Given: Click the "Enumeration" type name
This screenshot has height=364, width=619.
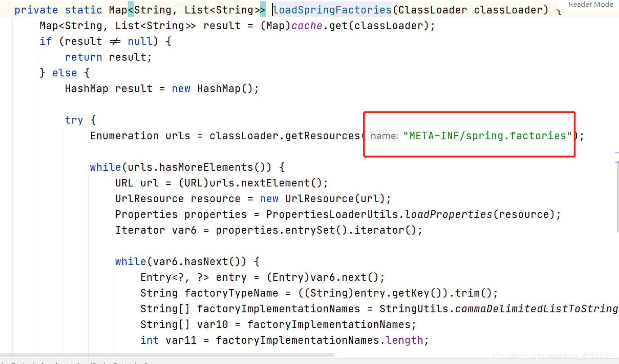Looking at the screenshot, I should (x=125, y=136).
